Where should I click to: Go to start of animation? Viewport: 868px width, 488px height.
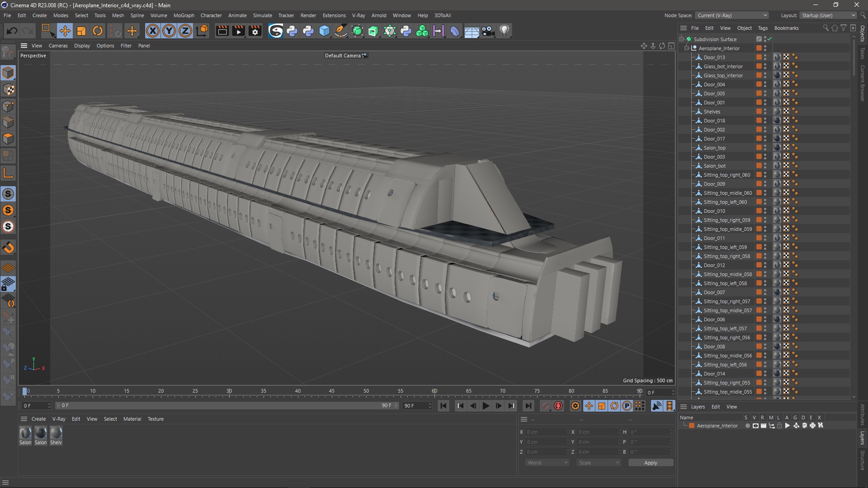click(x=443, y=406)
